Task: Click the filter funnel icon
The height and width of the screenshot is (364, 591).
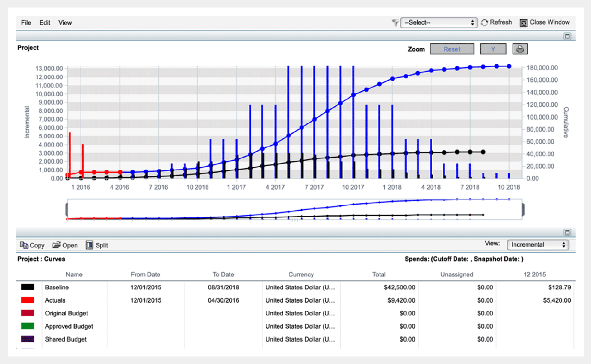Action: (x=395, y=23)
